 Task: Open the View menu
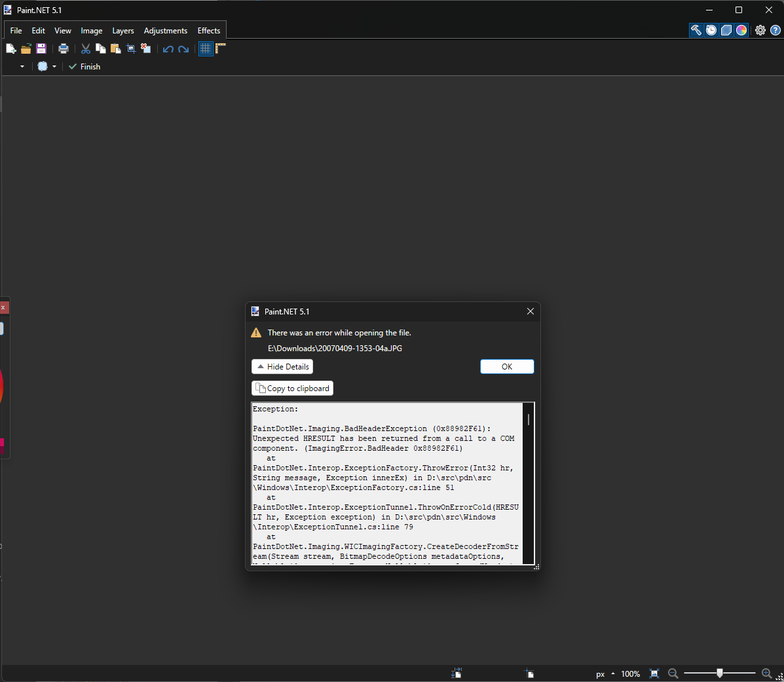click(63, 31)
